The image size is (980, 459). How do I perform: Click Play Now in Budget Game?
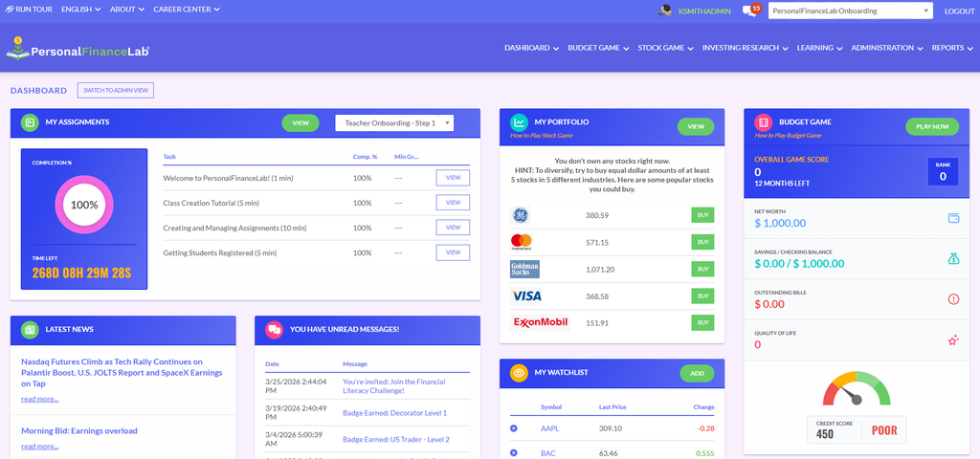click(x=932, y=127)
